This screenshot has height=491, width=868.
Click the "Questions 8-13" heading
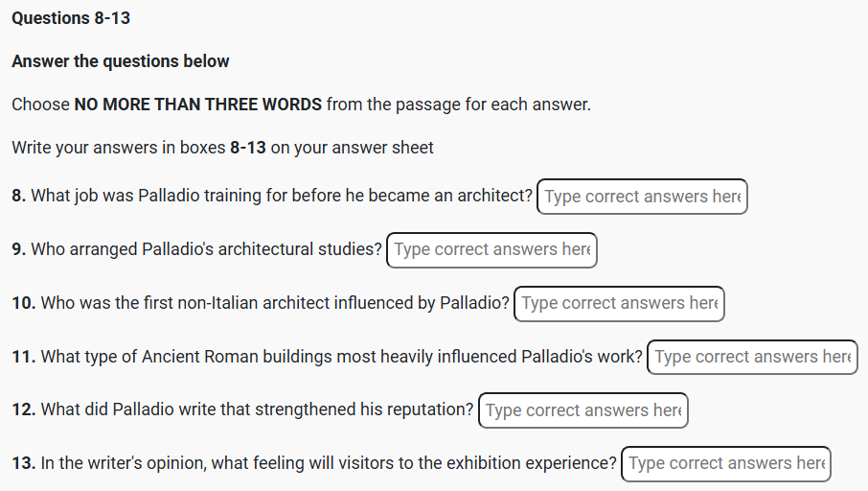click(71, 18)
